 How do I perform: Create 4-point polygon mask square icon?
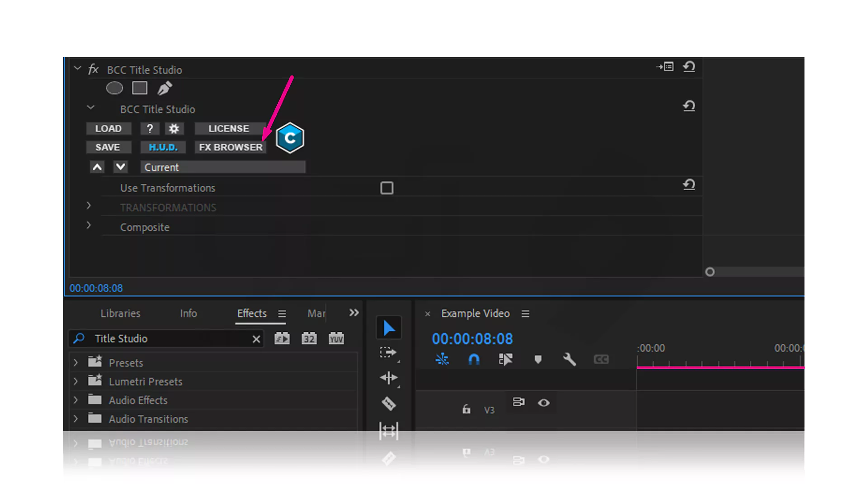140,88
